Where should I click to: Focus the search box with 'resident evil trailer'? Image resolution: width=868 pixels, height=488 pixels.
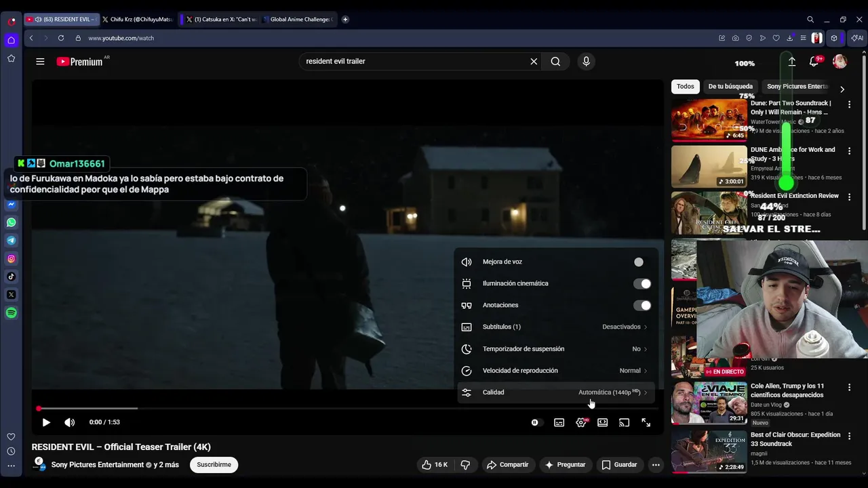[414, 61]
